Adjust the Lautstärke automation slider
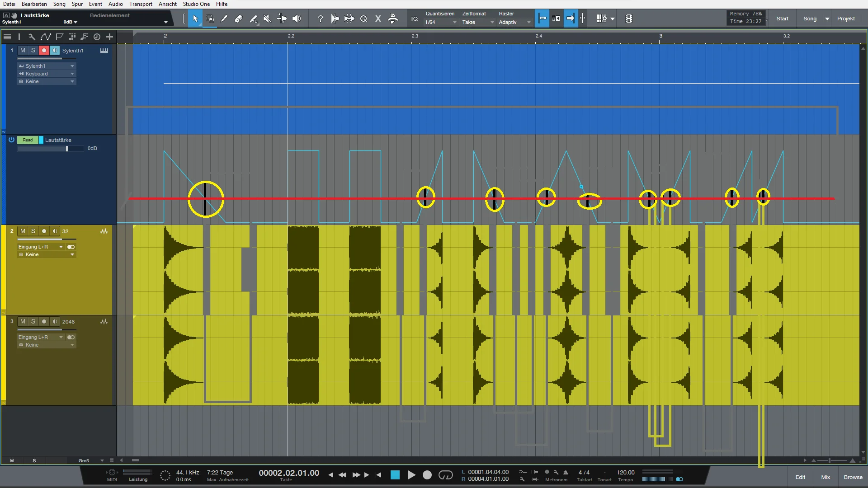This screenshot has height=488, width=868. [x=51, y=149]
